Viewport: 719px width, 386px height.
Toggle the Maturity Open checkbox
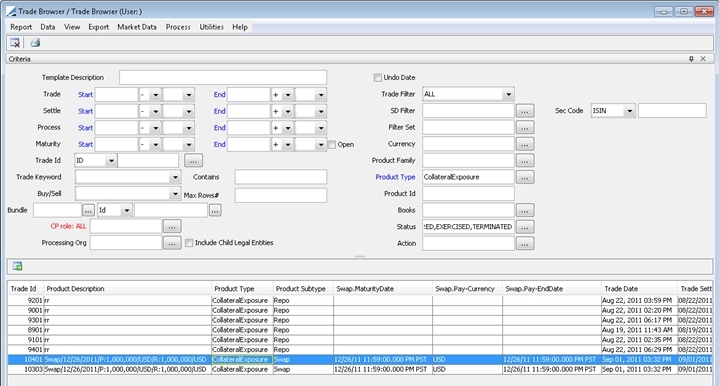(332, 144)
